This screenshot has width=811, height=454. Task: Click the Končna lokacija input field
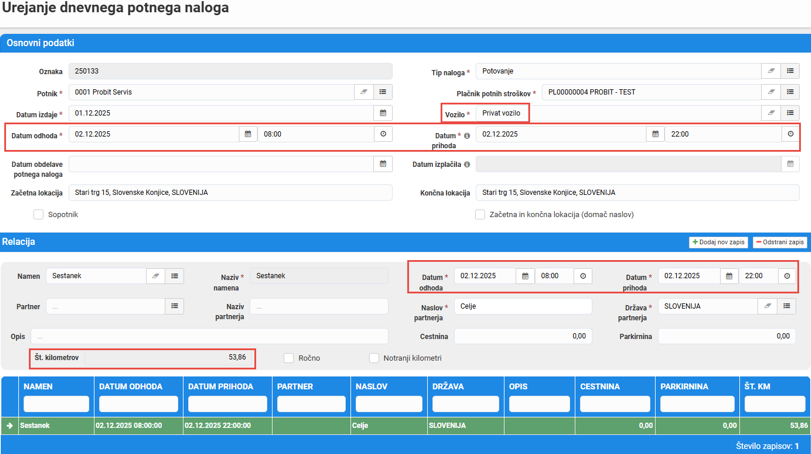(638, 192)
